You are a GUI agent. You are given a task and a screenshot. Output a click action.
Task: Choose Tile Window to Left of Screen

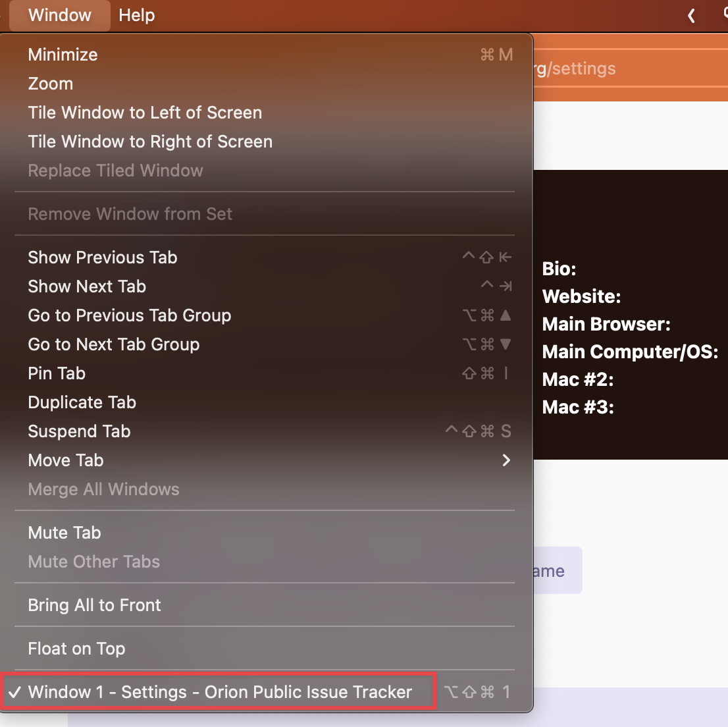click(145, 113)
